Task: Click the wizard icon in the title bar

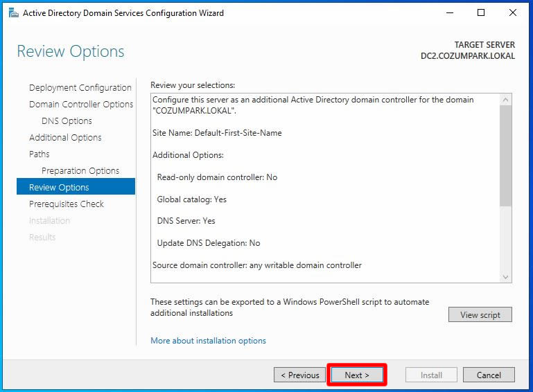Action: pos(13,12)
